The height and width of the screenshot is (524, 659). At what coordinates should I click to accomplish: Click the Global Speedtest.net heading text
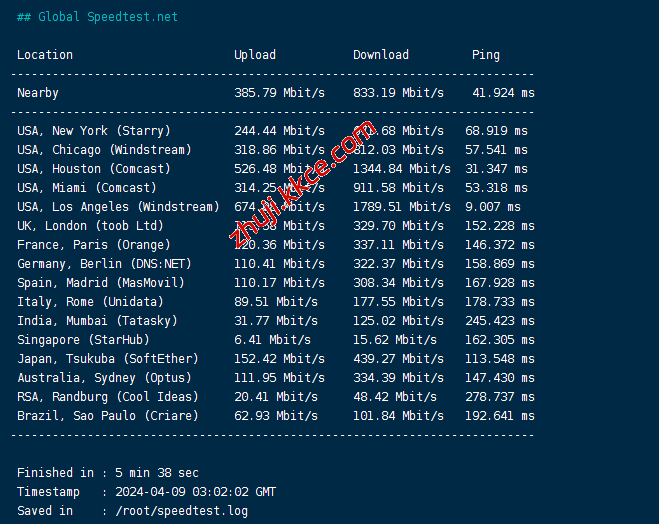point(97,17)
